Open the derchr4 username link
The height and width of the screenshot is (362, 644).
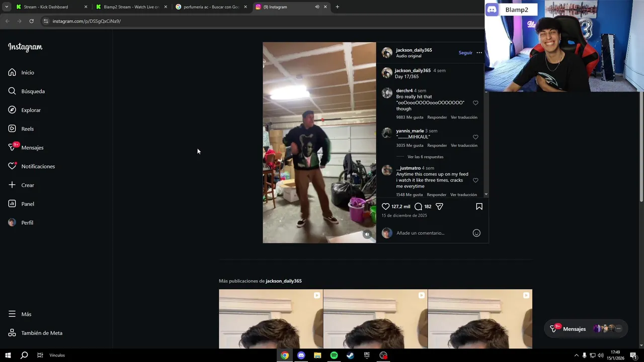coord(404,91)
